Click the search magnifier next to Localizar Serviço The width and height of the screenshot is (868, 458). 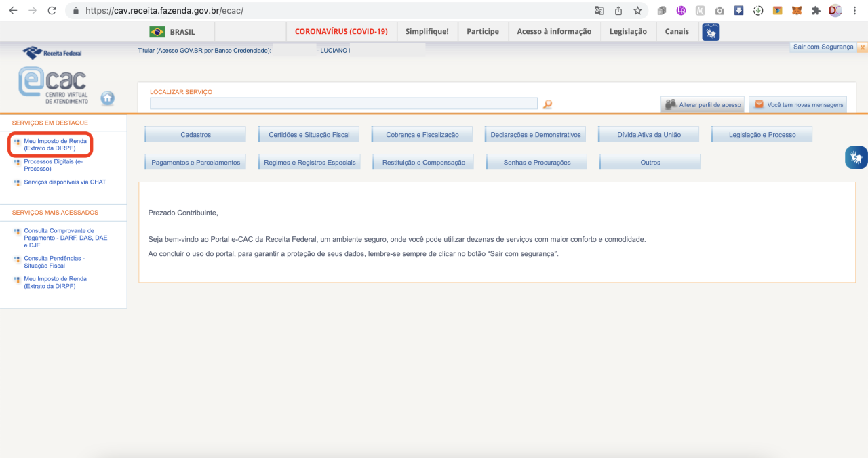pyautogui.click(x=547, y=103)
